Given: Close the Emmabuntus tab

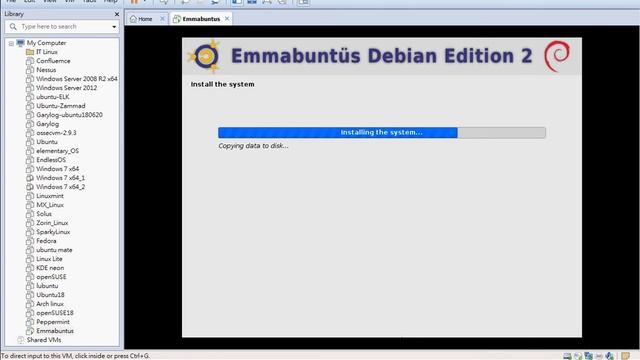Looking at the screenshot, I should click(x=227, y=19).
